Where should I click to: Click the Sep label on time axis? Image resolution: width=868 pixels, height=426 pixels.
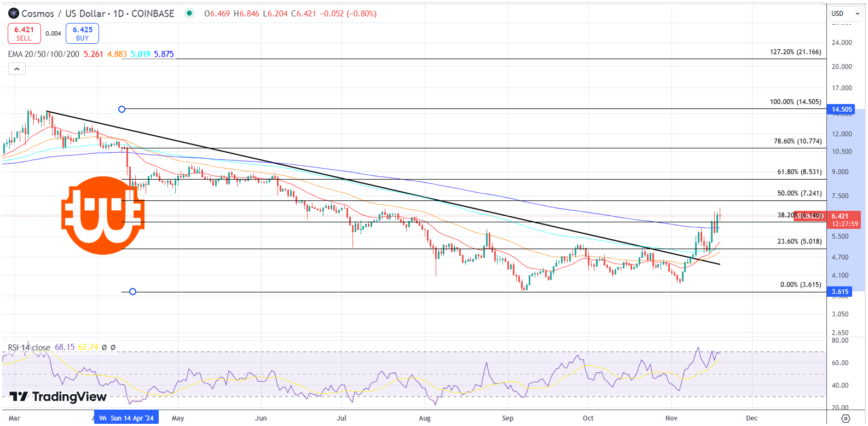[x=508, y=418]
